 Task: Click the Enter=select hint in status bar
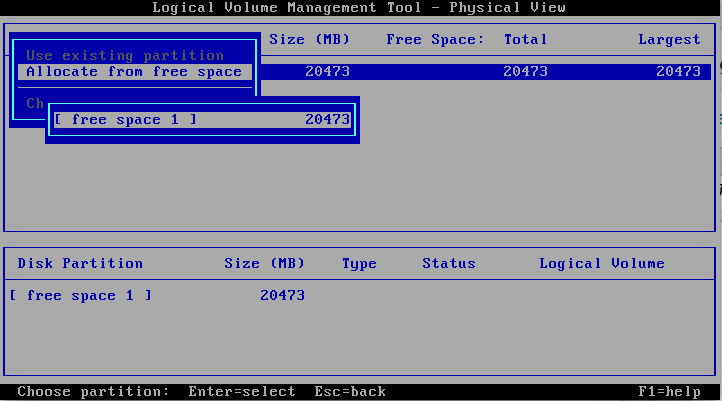(x=242, y=392)
